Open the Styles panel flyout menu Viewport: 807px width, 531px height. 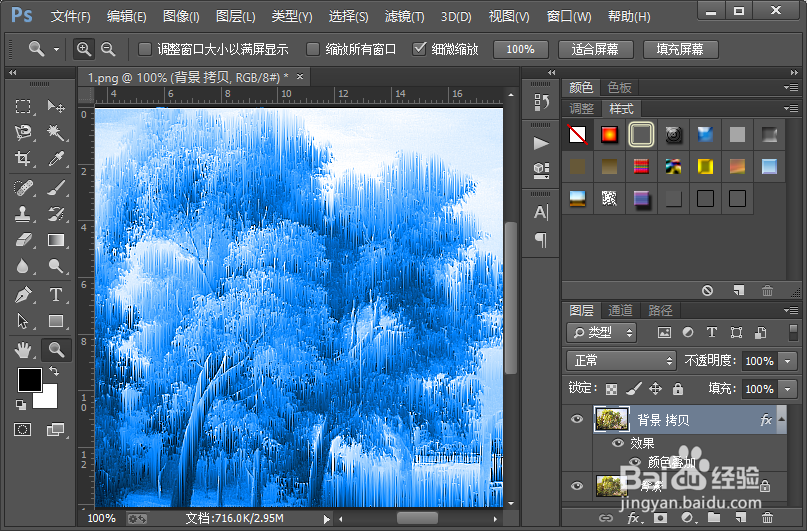pyautogui.click(x=791, y=109)
